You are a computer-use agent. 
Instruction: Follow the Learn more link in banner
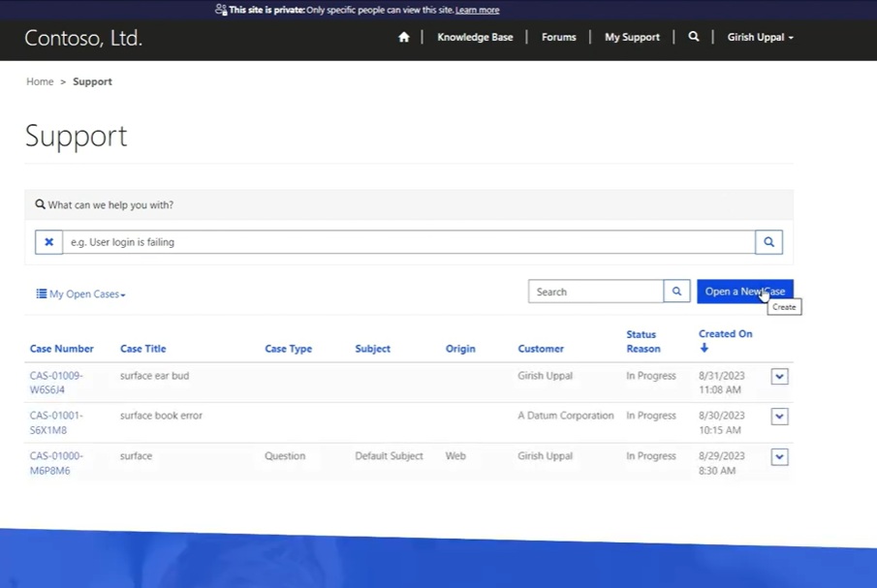477,10
